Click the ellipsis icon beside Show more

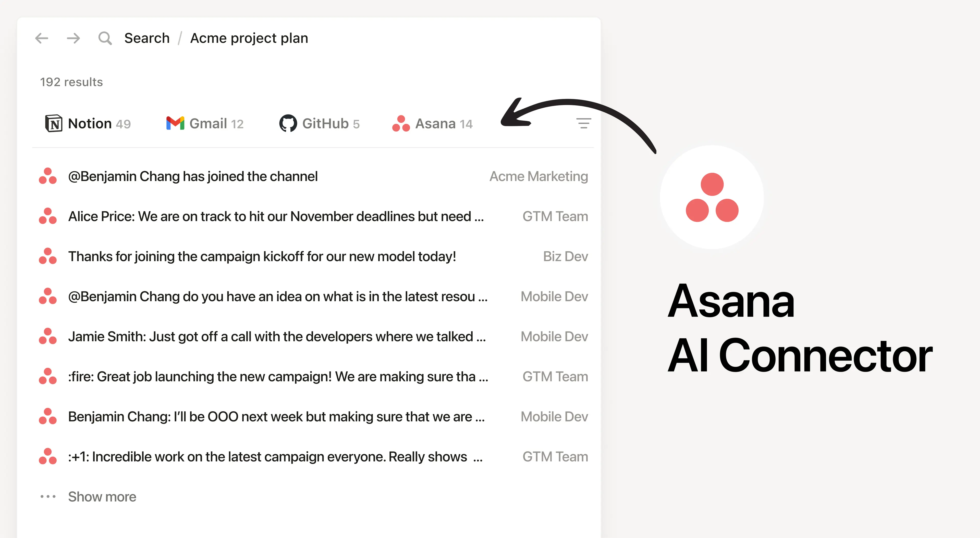pos(48,496)
